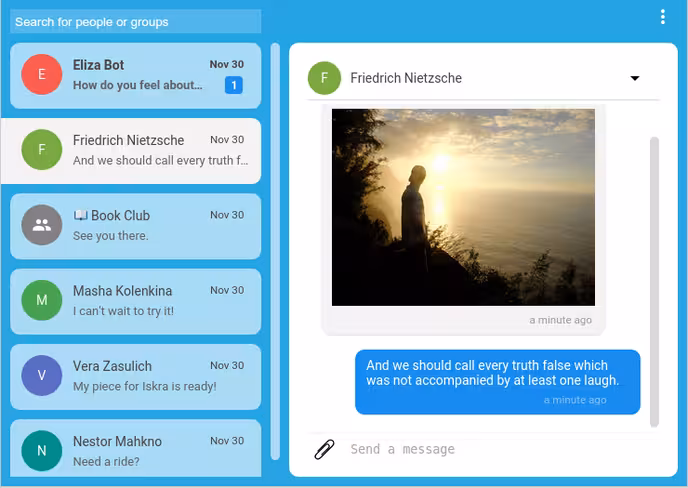Click the Nov 30 date on Vera Zasulich
Screen dimensions: 688x488
coord(227,365)
